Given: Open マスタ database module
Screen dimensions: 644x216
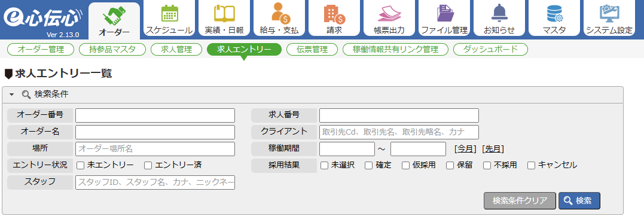Looking at the screenshot, I should 554,18.
